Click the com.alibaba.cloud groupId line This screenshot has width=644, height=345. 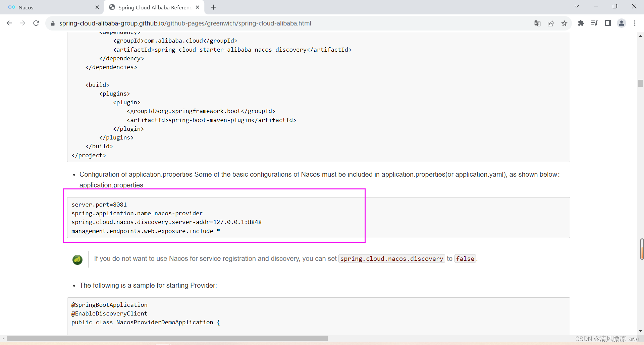[175, 41]
